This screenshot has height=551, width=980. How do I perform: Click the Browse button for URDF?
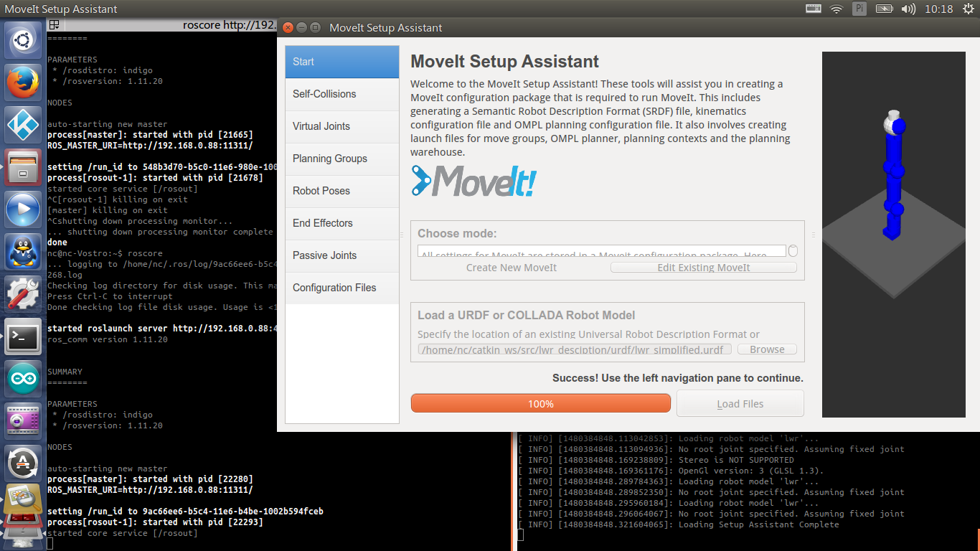[x=767, y=349]
